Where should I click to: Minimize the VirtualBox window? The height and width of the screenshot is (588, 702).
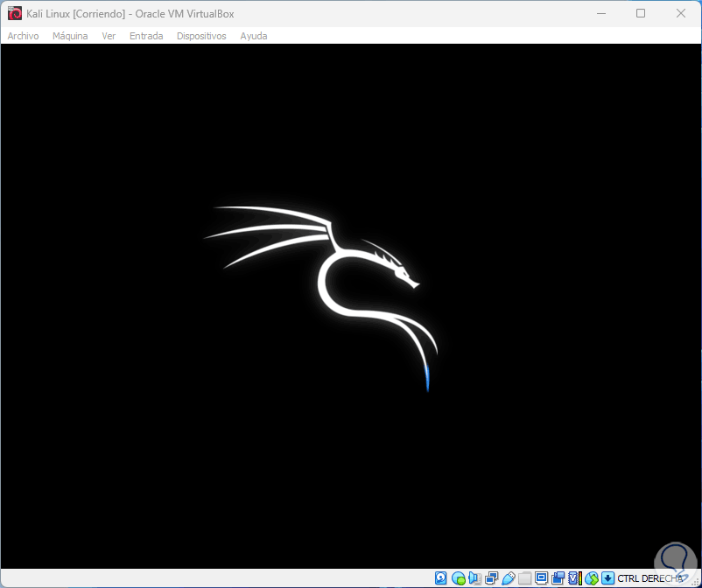pos(601,13)
